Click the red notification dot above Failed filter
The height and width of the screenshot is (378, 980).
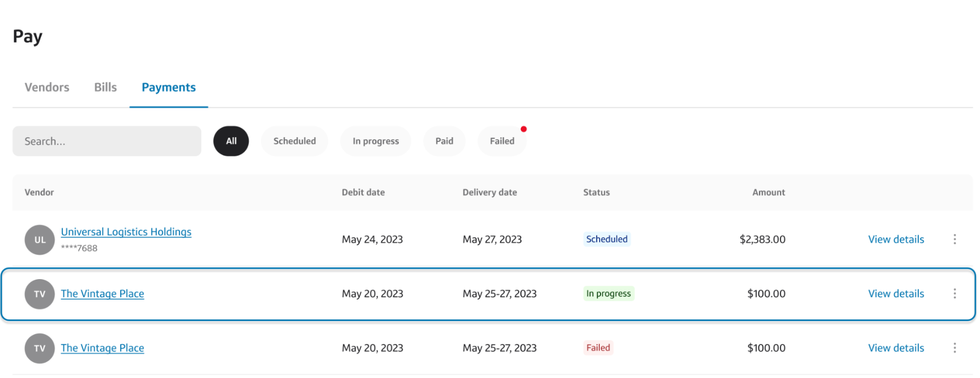525,129
